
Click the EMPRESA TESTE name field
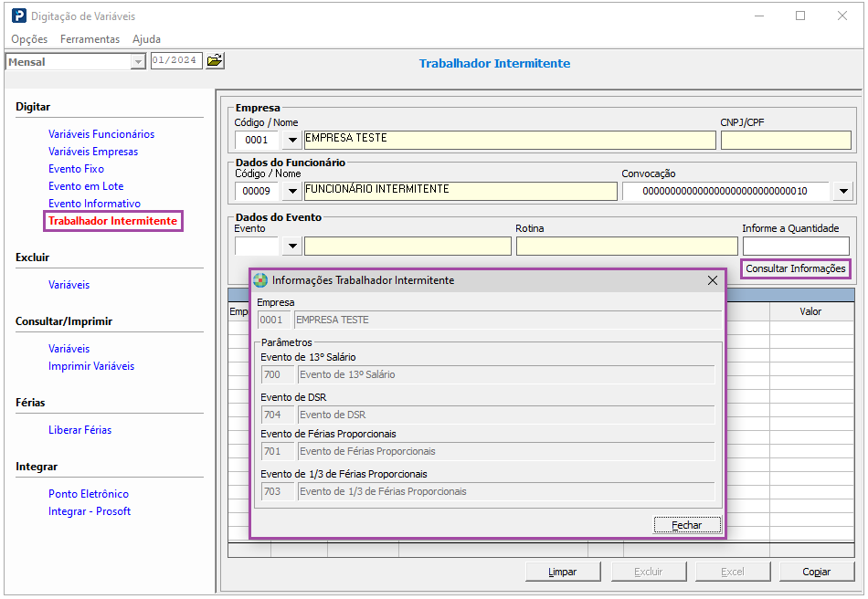click(x=510, y=140)
